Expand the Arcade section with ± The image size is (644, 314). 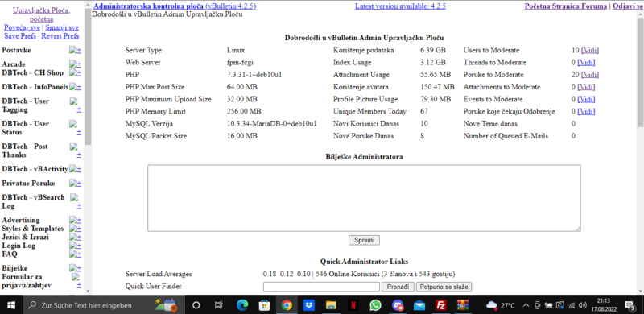78,64
